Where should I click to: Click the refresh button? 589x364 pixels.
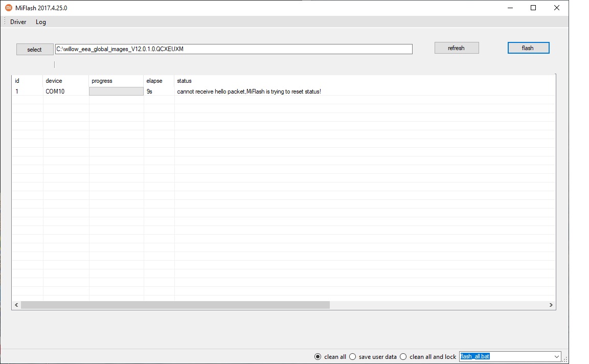pyautogui.click(x=457, y=48)
